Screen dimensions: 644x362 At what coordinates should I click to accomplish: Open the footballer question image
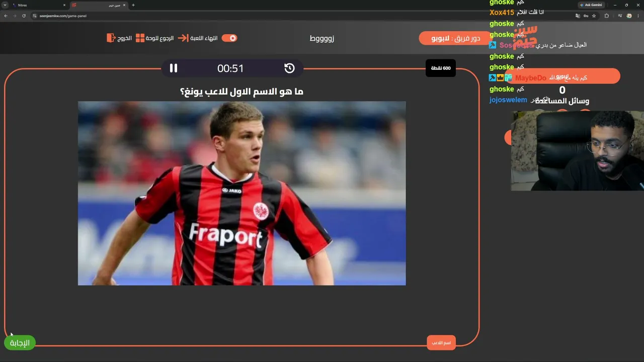(242, 193)
